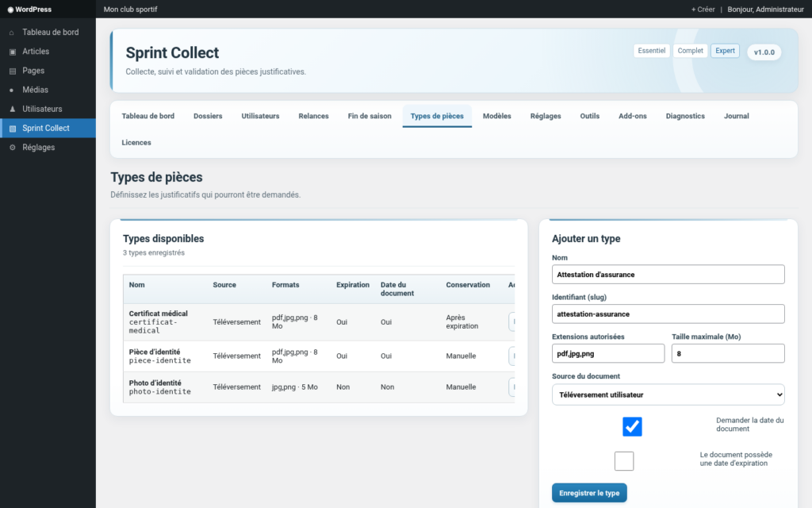
Task: Click the v1.0.0 version badge
Action: coord(764,52)
